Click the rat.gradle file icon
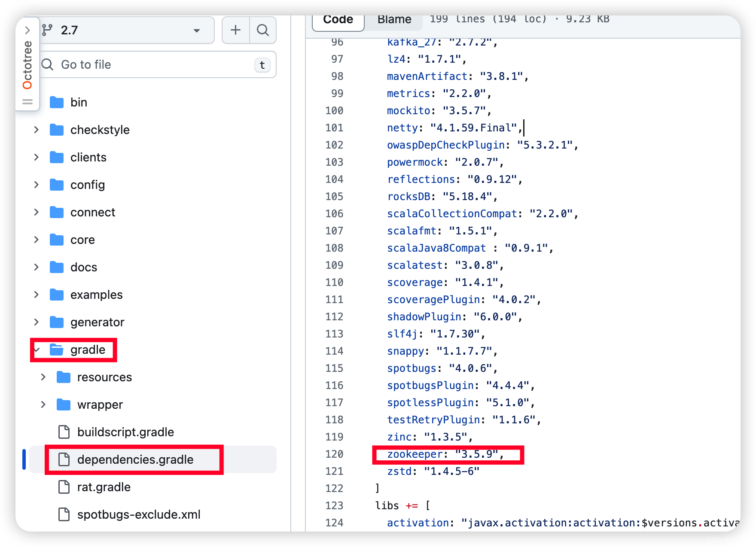The width and height of the screenshot is (756, 547). (64, 487)
